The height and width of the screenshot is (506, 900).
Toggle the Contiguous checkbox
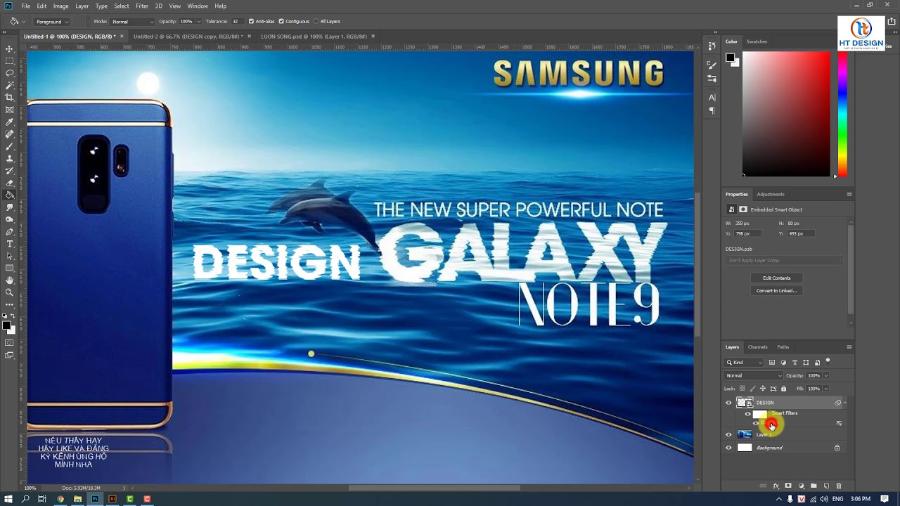[x=283, y=21]
